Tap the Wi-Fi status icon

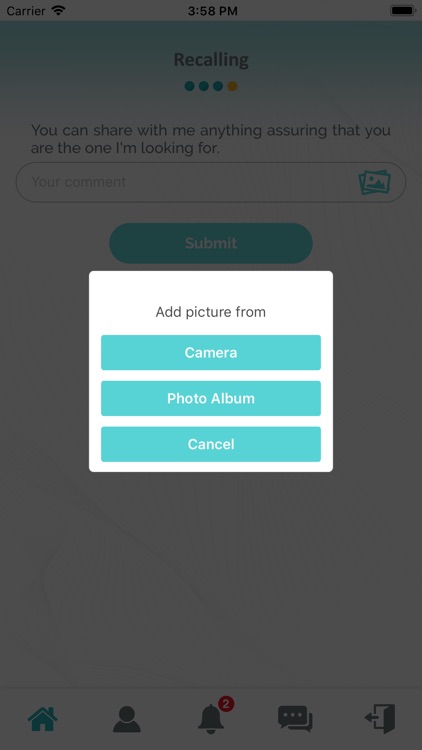pos(58,11)
